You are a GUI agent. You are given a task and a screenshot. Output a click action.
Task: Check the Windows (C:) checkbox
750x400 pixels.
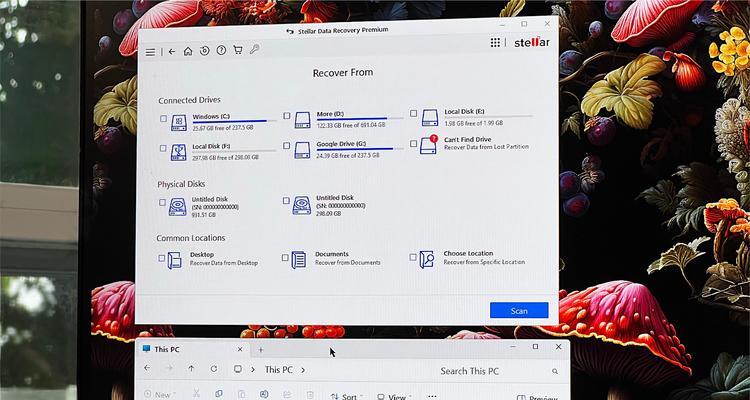(x=164, y=118)
